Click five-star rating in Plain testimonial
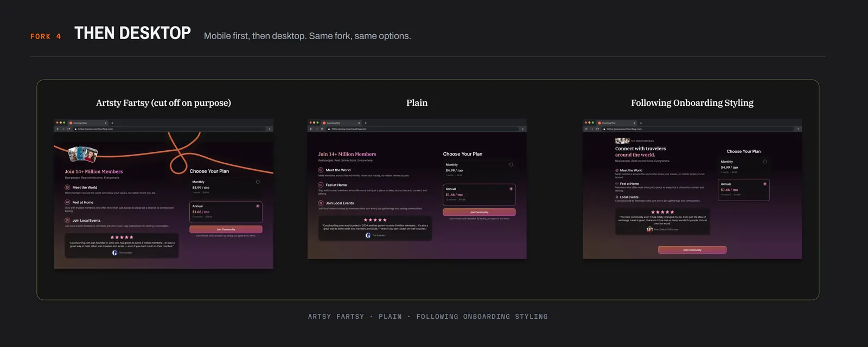The image size is (868, 347). (375, 220)
